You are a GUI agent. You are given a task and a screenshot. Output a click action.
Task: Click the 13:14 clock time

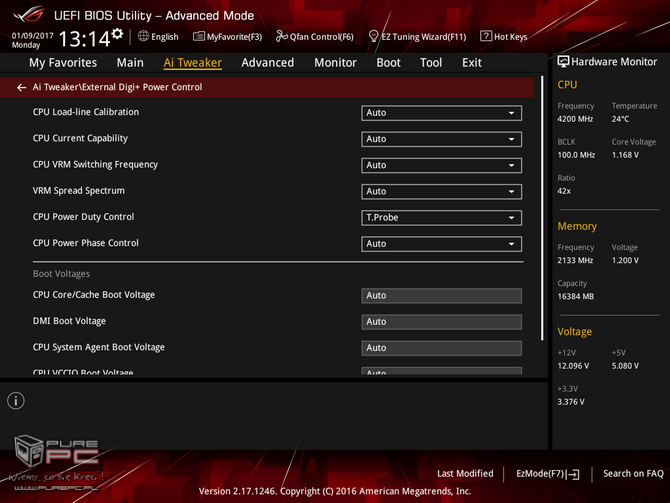[x=84, y=39]
